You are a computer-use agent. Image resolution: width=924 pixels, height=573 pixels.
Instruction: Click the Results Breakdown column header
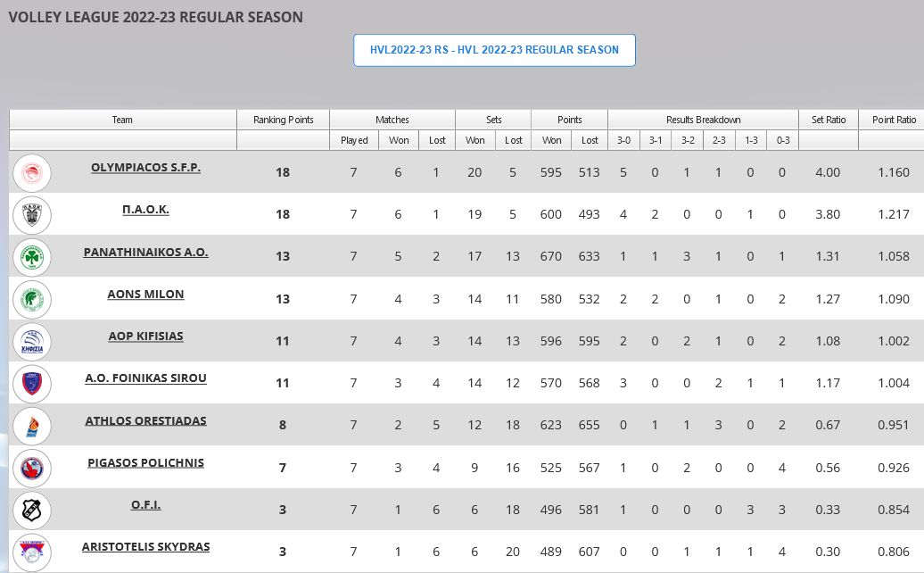coord(703,120)
